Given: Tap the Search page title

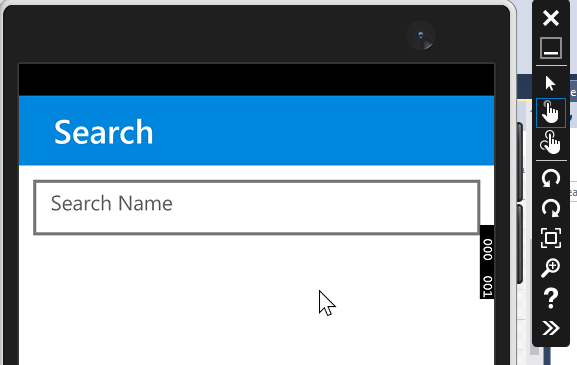Looking at the screenshot, I should [x=103, y=132].
